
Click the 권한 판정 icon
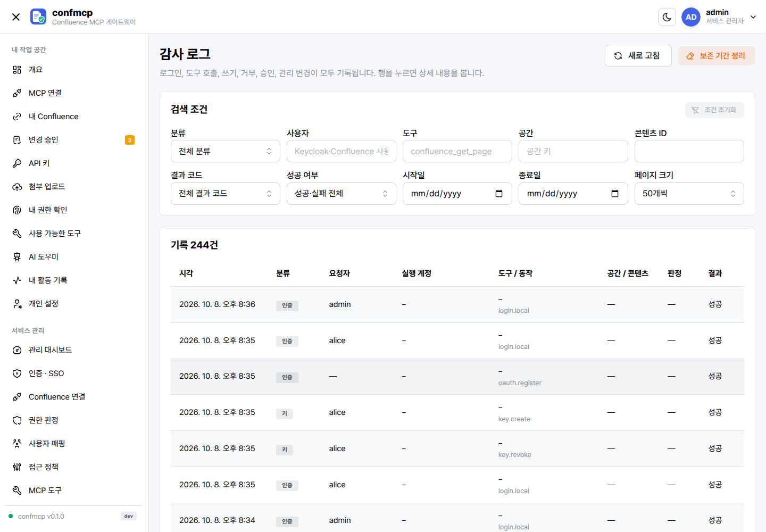coord(17,420)
